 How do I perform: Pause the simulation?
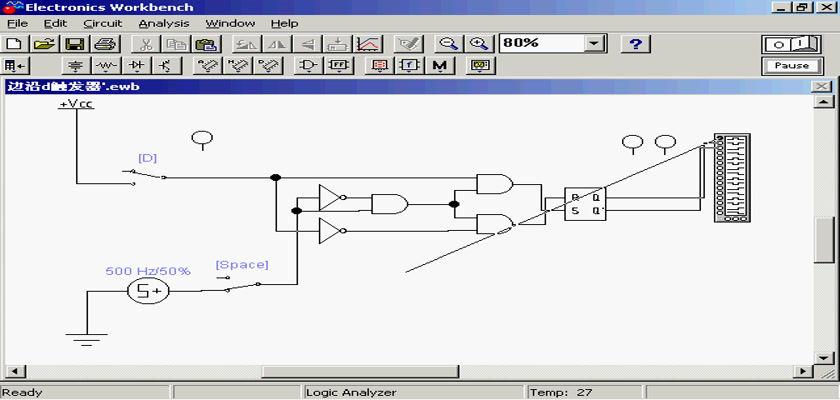791,66
